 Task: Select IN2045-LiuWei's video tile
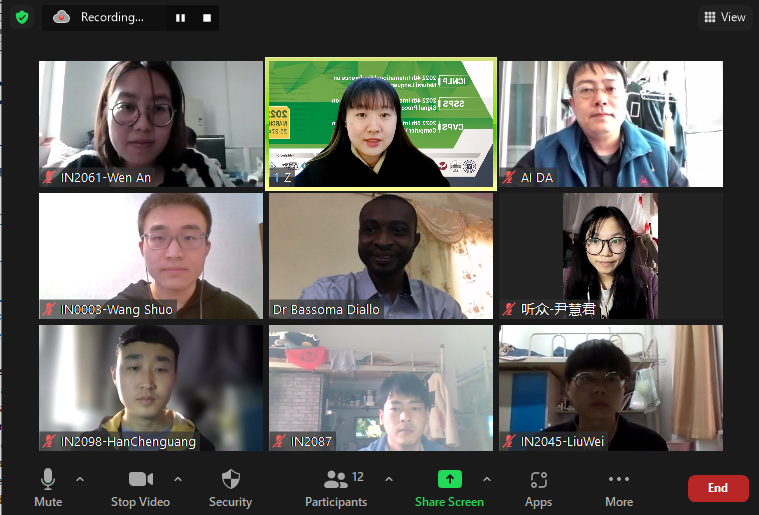[x=611, y=388]
